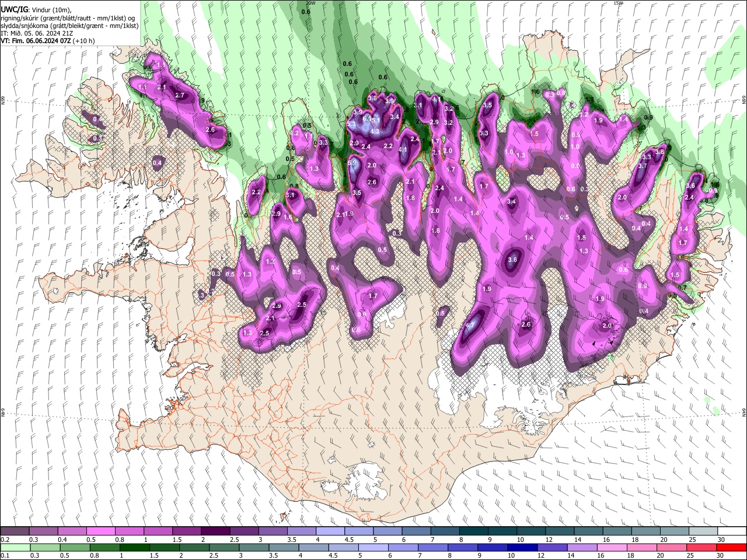This screenshot has width=747, height=560.
Task: Click the '2.5' label under the green rain scale
Action: coord(214,556)
